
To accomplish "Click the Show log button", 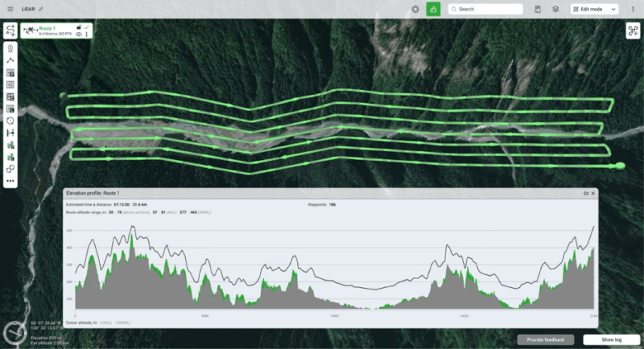I will (x=611, y=340).
